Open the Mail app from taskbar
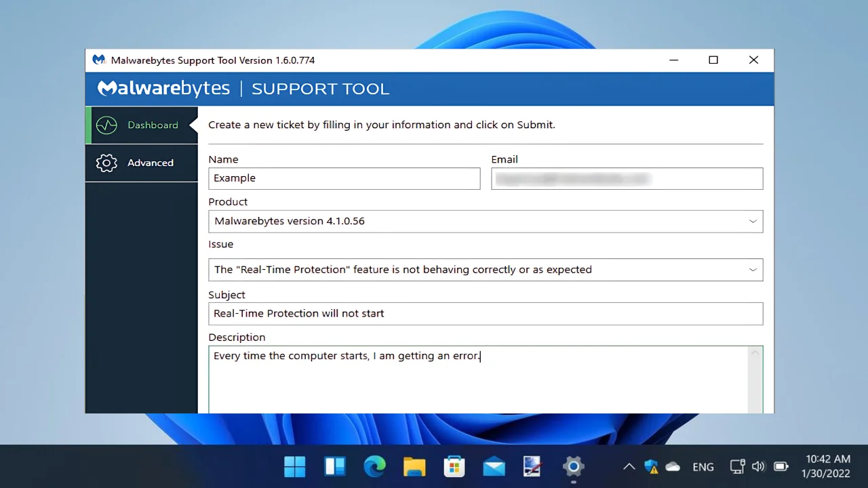 click(494, 466)
